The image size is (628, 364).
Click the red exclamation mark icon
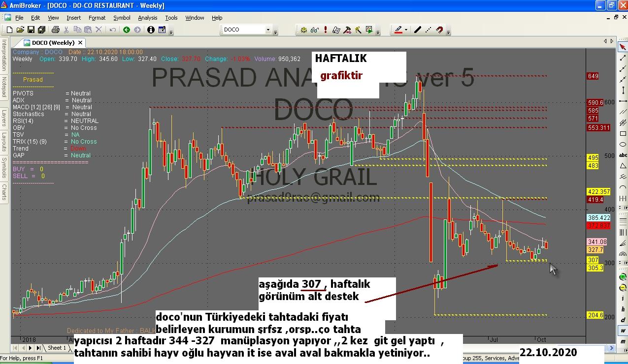pyautogui.click(x=326, y=30)
